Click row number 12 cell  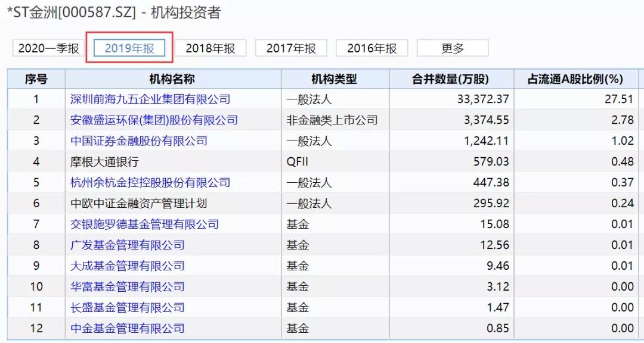(36, 328)
